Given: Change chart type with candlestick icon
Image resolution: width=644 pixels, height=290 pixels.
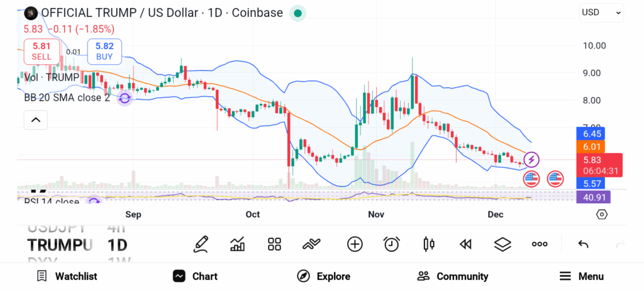Looking at the screenshot, I should tap(429, 244).
